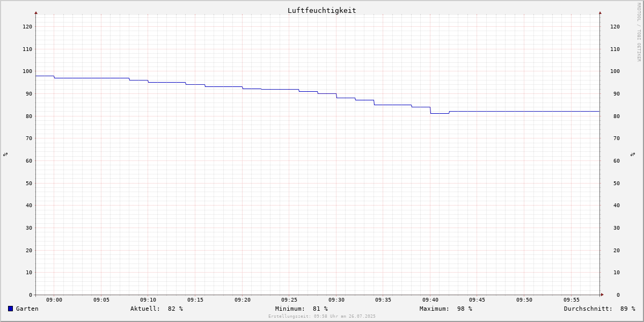The width and height of the screenshot is (644, 322).
Task: Click the 09:45 time axis label
Action: pos(477,300)
